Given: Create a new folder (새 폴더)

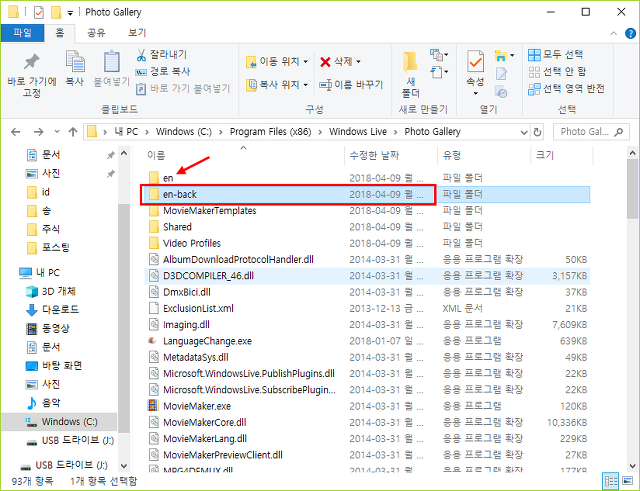Looking at the screenshot, I should (410, 75).
